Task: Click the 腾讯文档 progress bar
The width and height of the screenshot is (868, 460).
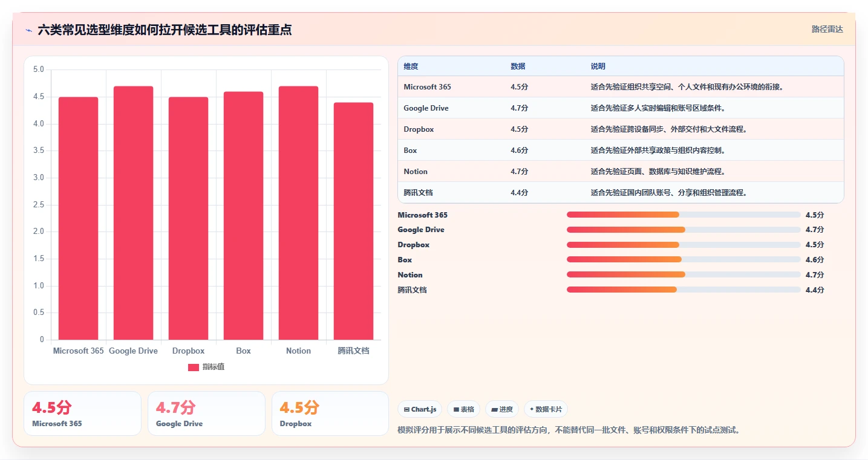Action: tap(684, 290)
